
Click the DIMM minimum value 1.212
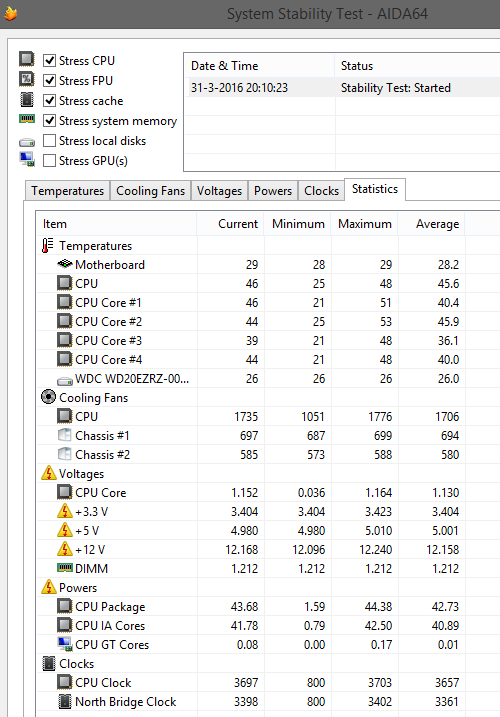click(x=312, y=568)
